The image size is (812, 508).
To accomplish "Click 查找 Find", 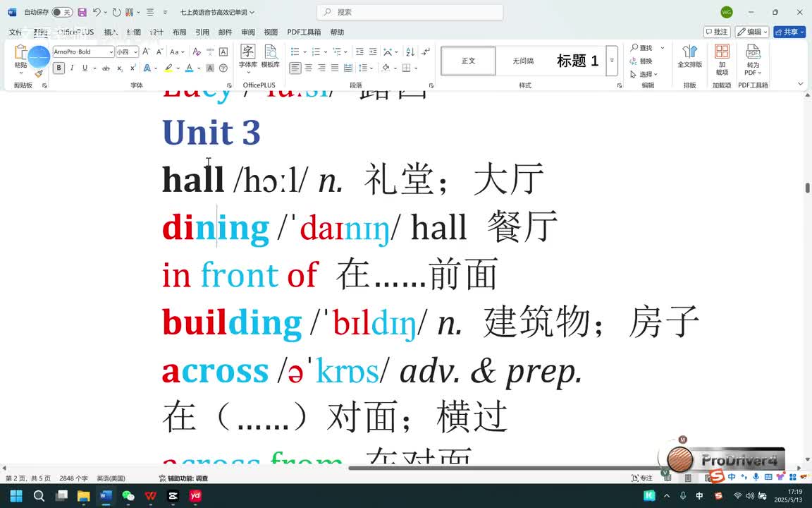I will [641, 48].
